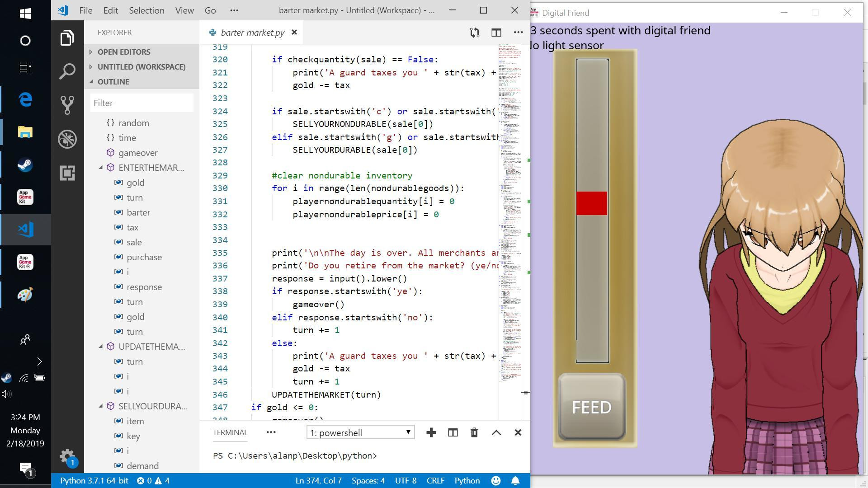Click the CRLF line ending indicator
868x488 pixels.
point(435,481)
